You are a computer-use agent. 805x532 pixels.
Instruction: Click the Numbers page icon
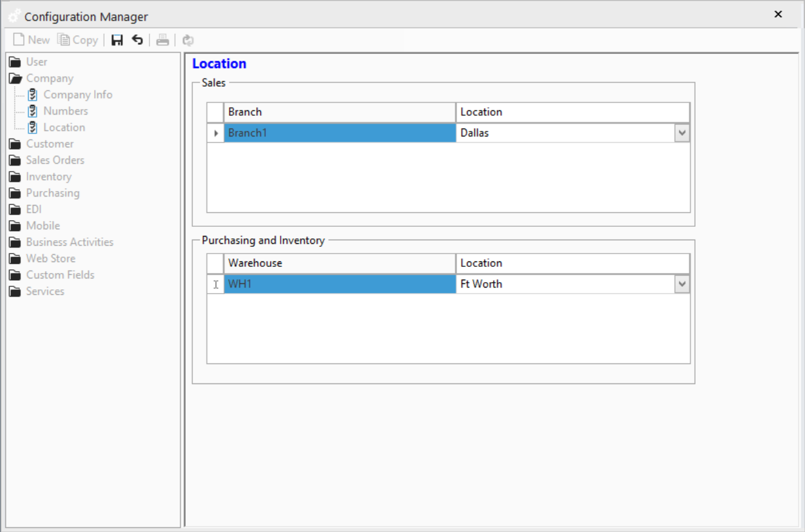tap(33, 110)
